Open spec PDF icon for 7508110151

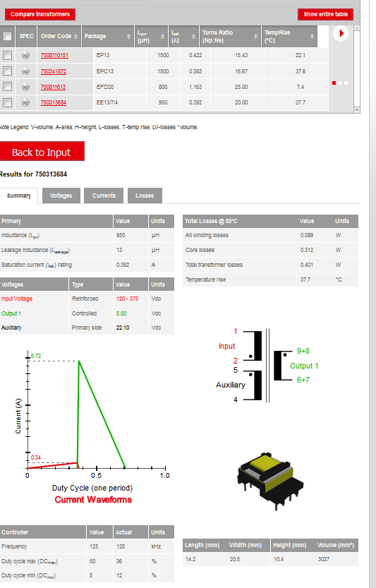(x=25, y=56)
